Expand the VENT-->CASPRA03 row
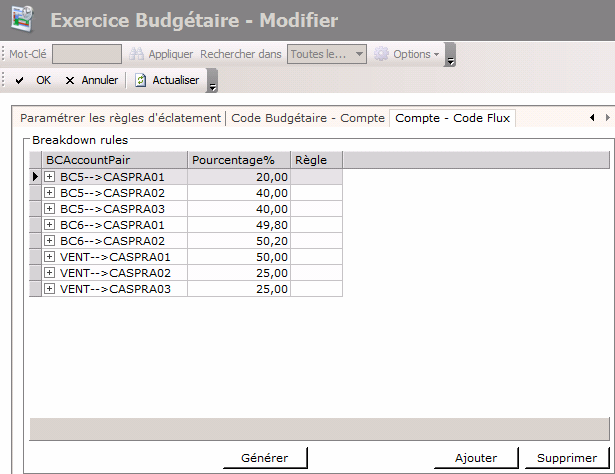Screen dimensions: 615x474 pyautogui.click(x=50, y=289)
